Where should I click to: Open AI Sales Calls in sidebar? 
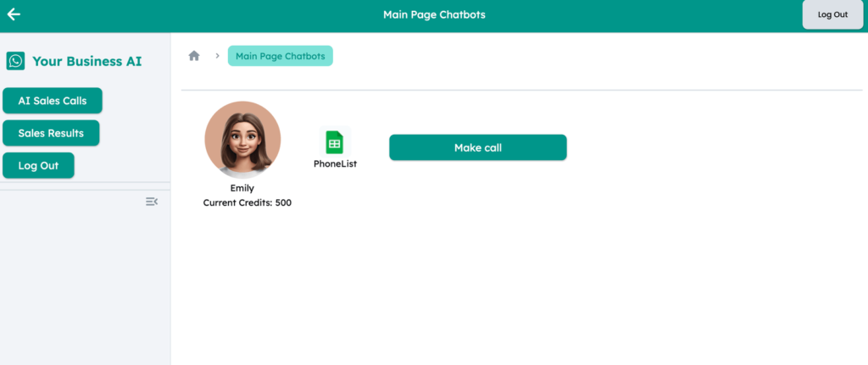(x=53, y=101)
